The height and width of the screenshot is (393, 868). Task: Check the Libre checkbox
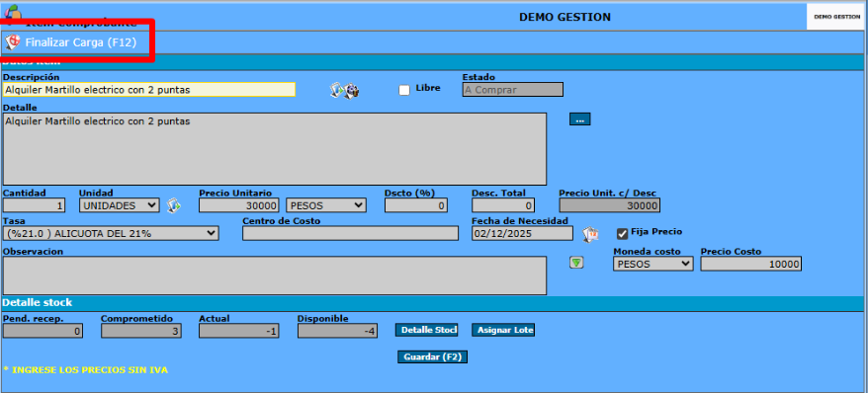404,90
